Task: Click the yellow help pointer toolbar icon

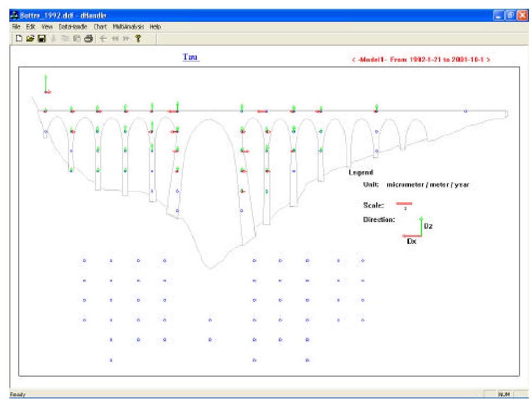Action: coord(138,38)
